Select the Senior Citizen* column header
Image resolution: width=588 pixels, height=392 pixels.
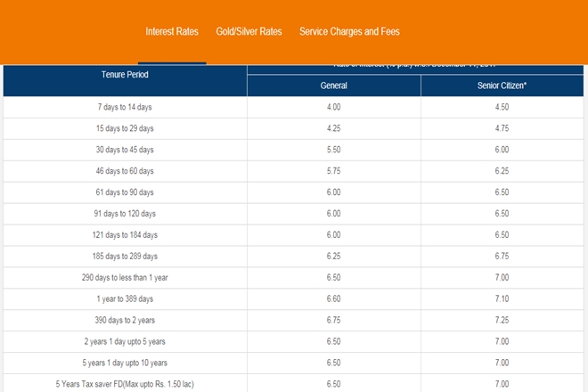(505, 86)
